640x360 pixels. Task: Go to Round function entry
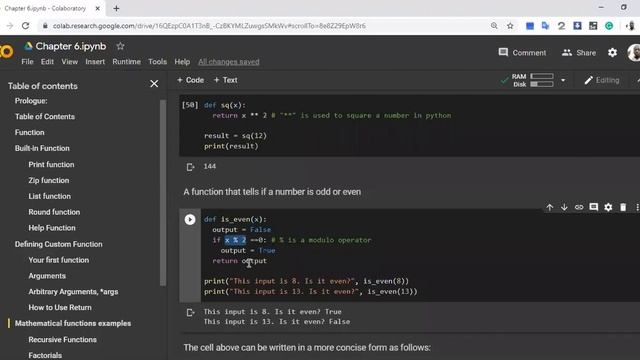[54, 212]
